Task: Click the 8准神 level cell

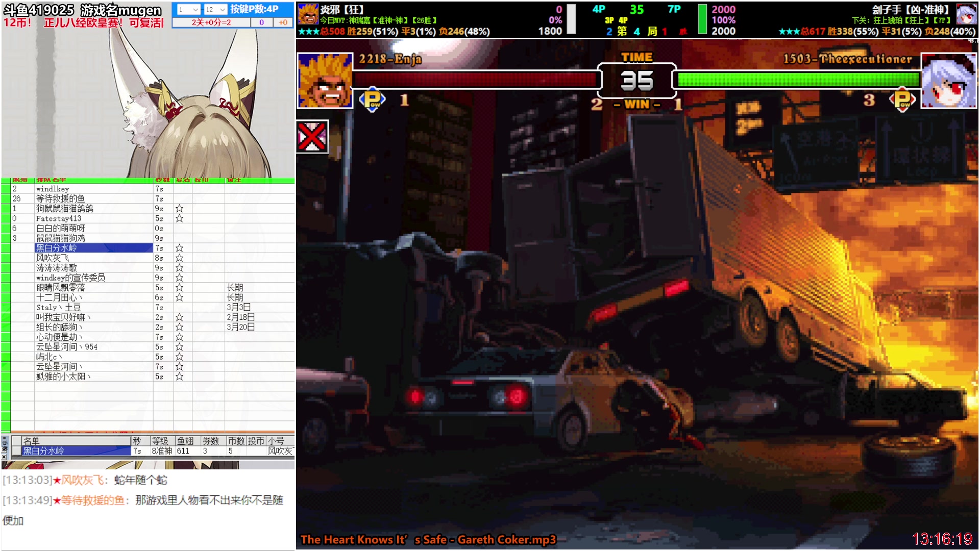Action: pyautogui.click(x=162, y=451)
